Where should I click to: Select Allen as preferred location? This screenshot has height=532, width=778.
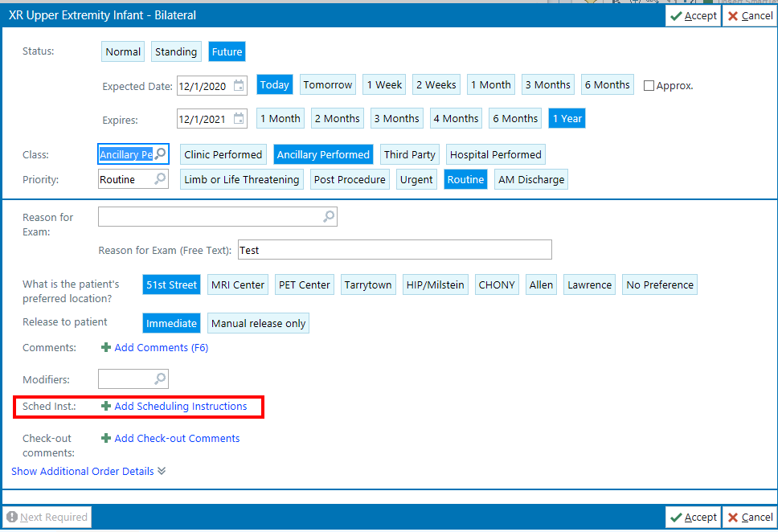[541, 284]
